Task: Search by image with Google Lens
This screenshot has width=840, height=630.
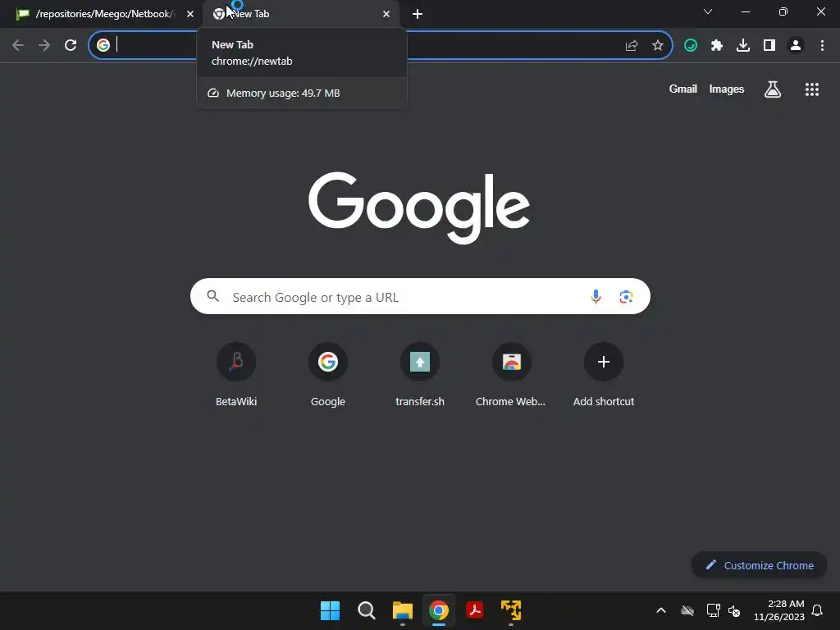Action: pos(626,296)
